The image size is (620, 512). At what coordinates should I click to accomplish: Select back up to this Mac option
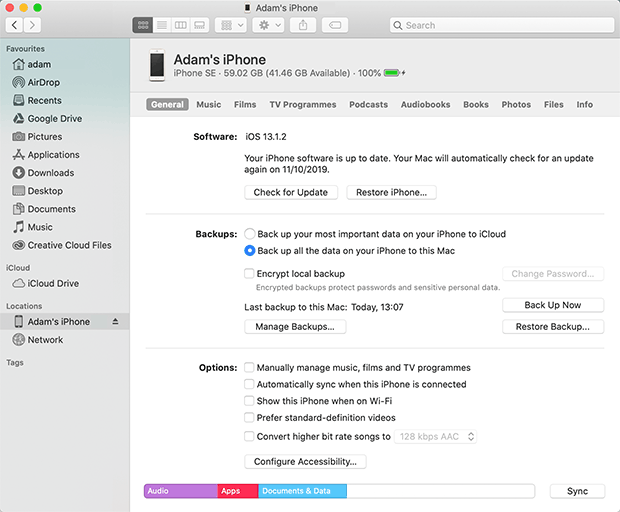[x=250, y=251]
